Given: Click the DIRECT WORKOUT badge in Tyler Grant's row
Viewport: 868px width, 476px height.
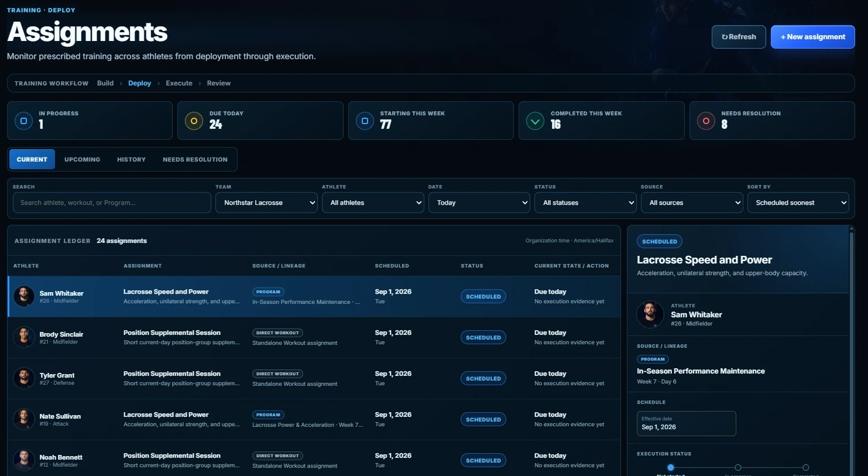Looking at the screenshot, I should click(277, 374).
